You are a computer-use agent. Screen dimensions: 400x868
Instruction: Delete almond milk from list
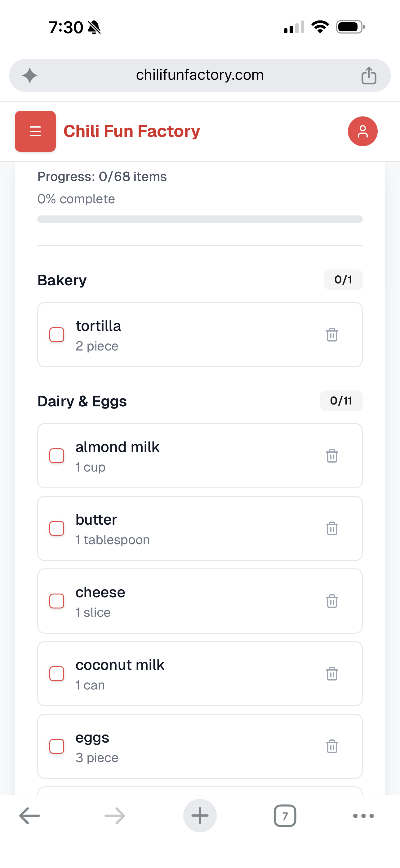pyautogui.click(x=332, y=455)
